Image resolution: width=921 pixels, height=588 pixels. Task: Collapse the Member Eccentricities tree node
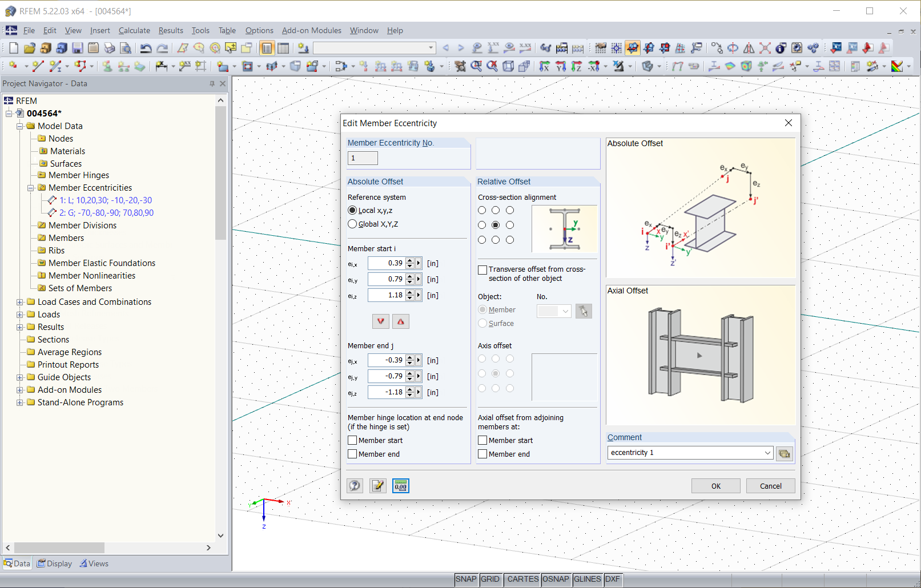tap(31, 188)
